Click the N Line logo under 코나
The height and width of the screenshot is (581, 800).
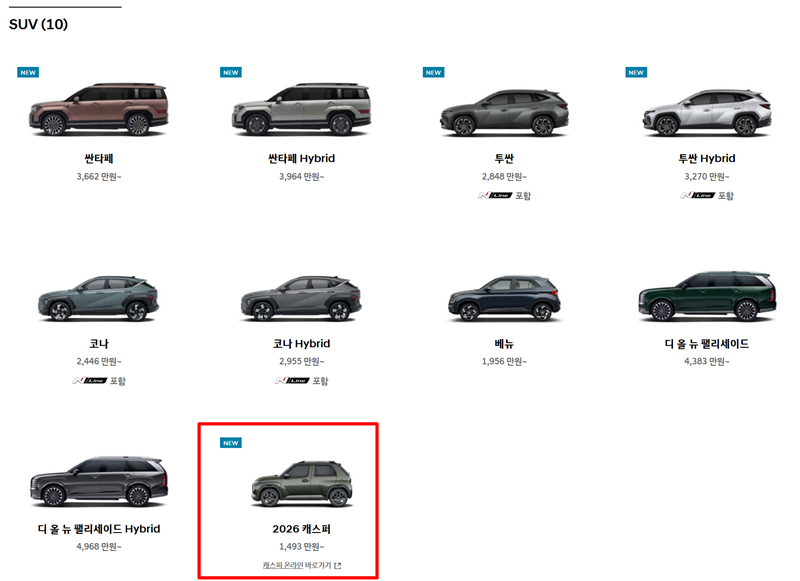[89, 381]
